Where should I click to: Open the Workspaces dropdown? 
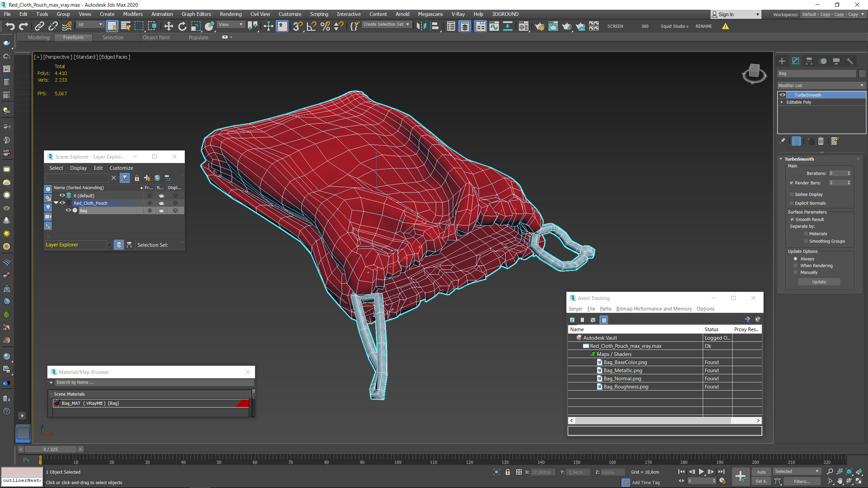[x=833, y=14]
